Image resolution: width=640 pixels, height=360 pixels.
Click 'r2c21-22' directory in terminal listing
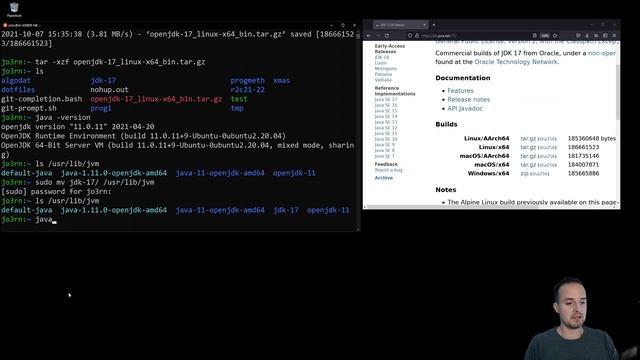click(247, 90)
